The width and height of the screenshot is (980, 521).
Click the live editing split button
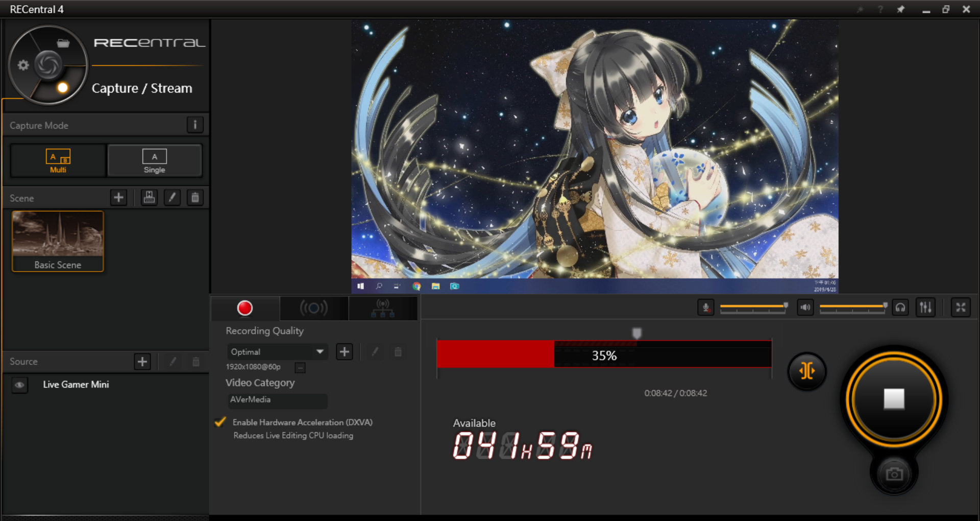(807, 371)
